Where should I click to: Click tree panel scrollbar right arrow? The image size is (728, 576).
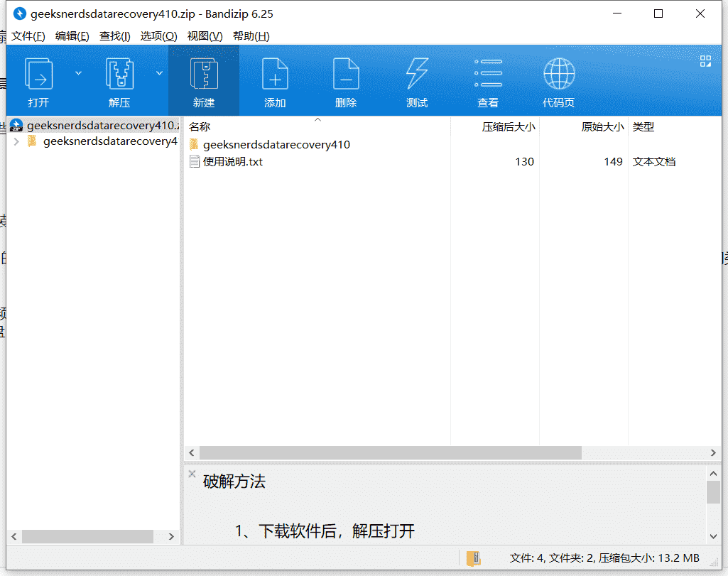tap(171, 536)
